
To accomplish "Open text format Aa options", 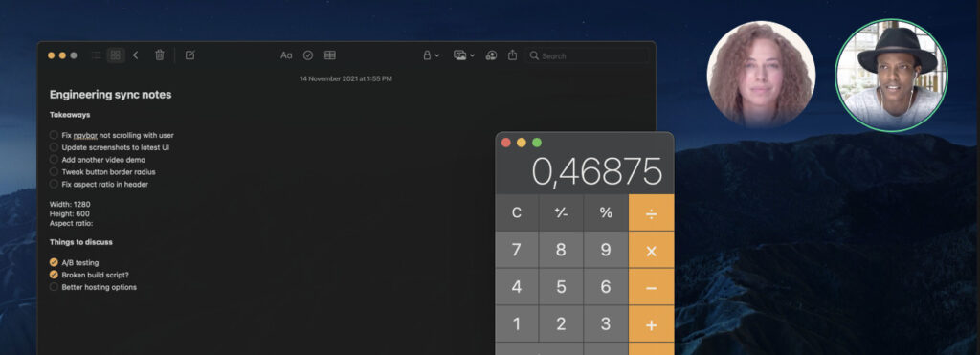I will point(286,55).
